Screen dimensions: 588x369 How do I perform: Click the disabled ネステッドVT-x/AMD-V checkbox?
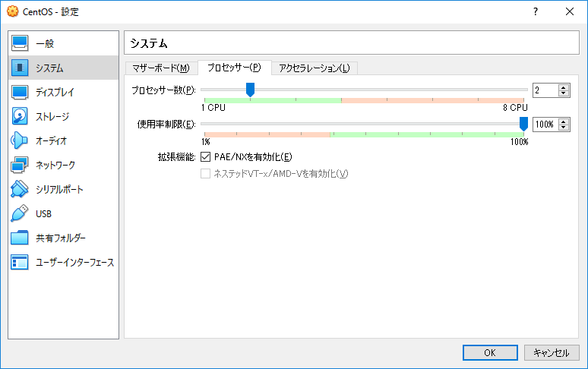(x=205, y=173)
